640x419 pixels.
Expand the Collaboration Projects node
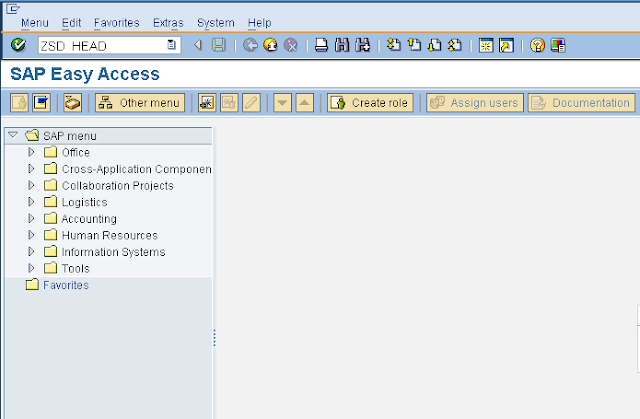point(31,185)
